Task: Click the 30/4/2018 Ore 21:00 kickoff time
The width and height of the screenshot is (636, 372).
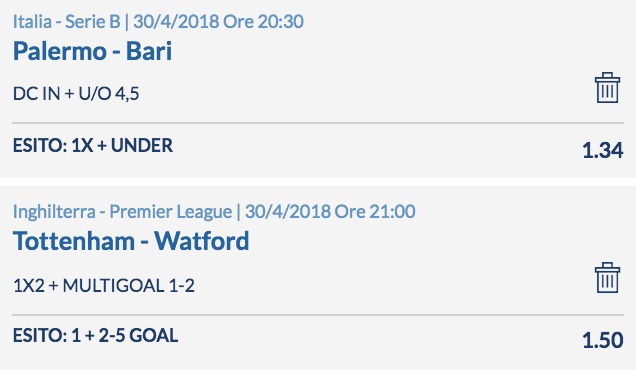Action: 330,212
